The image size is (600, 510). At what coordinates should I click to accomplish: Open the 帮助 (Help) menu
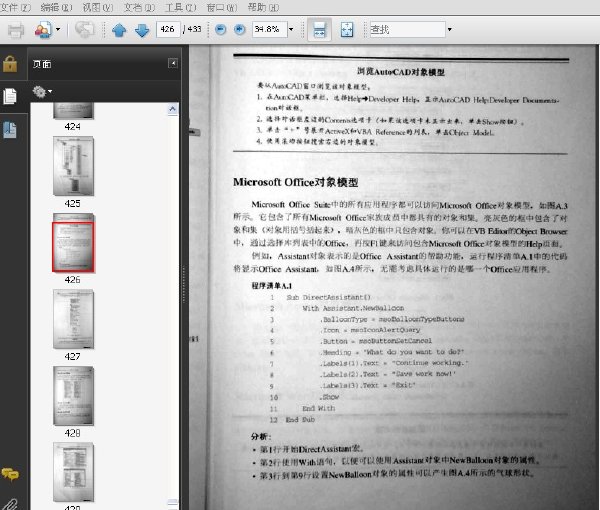[263, 7]
